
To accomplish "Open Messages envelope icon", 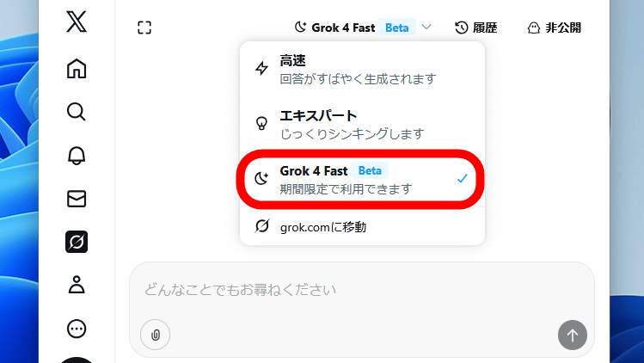I will coord(77,199).
